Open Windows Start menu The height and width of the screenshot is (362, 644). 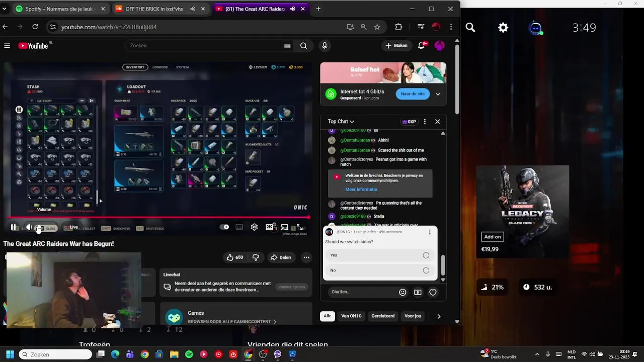click(10, 354)
